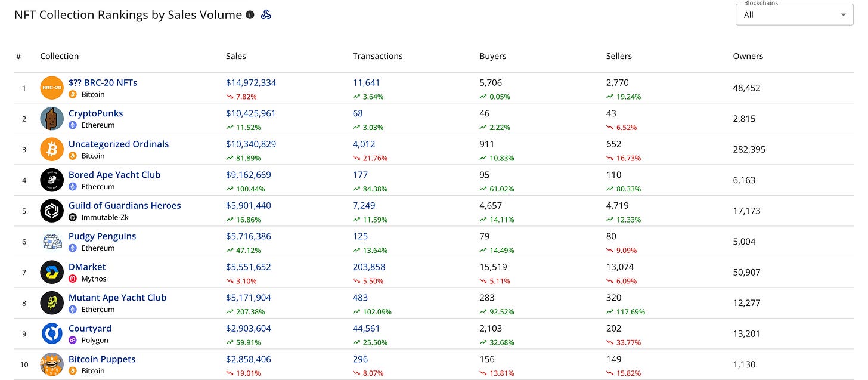Image resolution: width=868 pixels, height=380 pixels.
Task: Click owners value 48,452
Action: coord(747,88)
